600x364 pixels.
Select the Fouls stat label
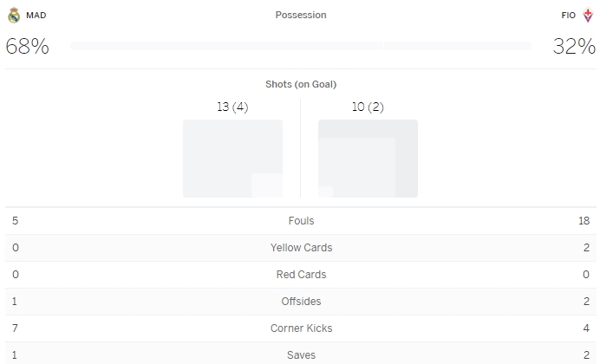click(x=301, y=221)
